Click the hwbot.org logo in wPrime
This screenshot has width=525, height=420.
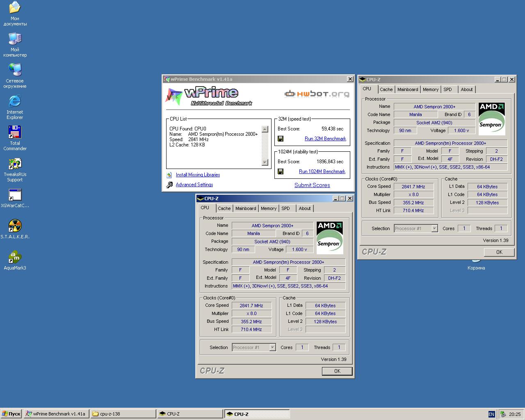point(317,94)
